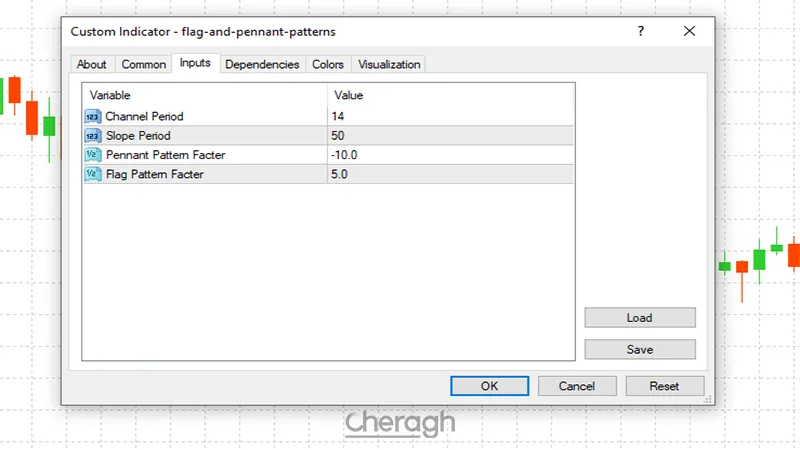Click the integer icon beside Slope Period
Image resolution: width=800 pixels, height=450 pixels.
coord(93,135)
